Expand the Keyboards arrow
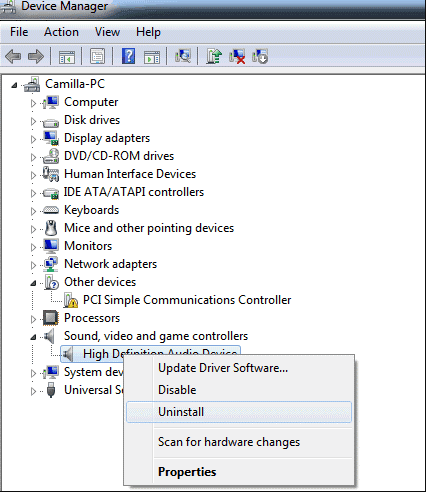The height and width of the screenshot is (492, 426). [33, 211]
